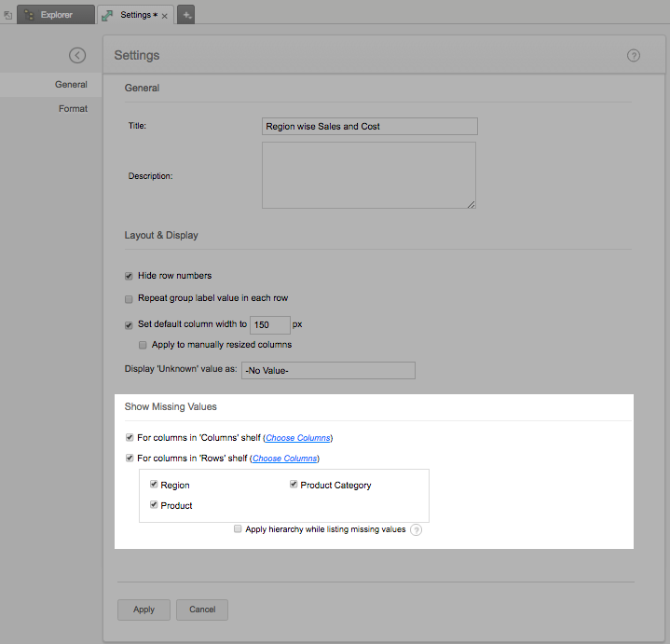The height and width of the screenshot is (644, 670).
Task: Click Choose Columns link for Columns shelf
Action: [298, 438]
